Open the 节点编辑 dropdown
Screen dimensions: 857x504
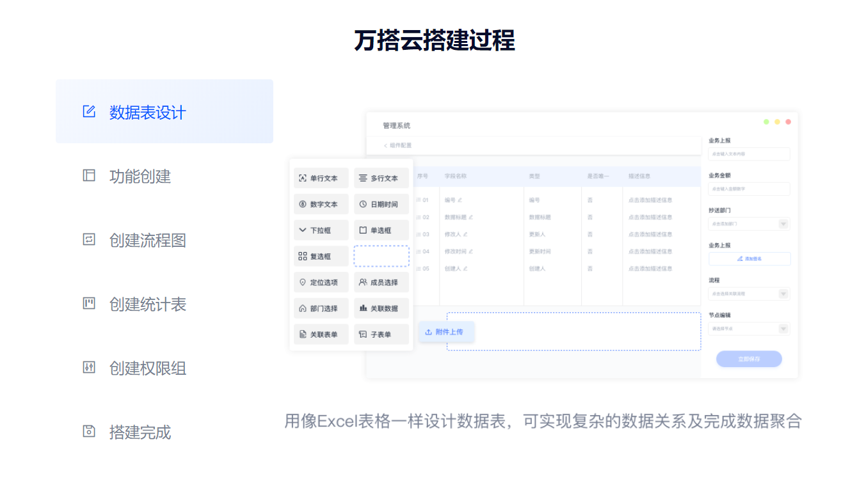(749, 329)
